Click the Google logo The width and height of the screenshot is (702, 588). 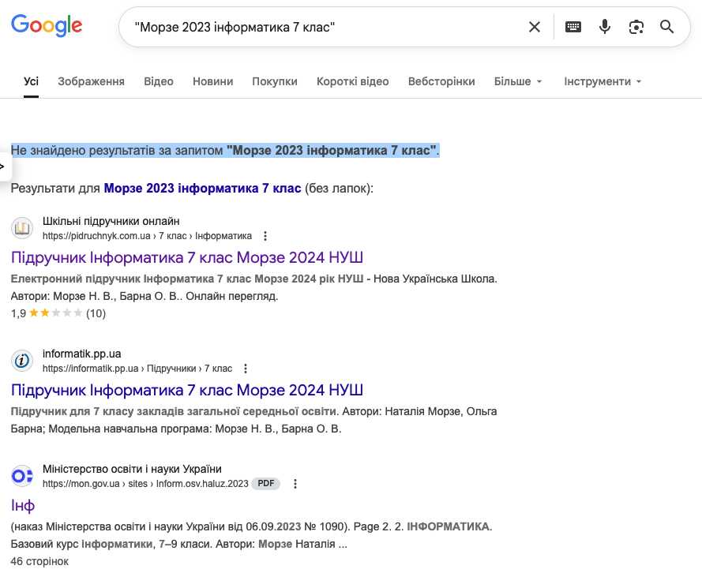(47, 26)
